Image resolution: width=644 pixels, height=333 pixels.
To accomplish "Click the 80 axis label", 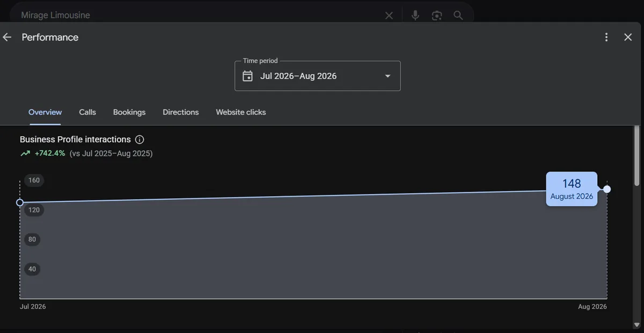I will (x=32, y=240).
